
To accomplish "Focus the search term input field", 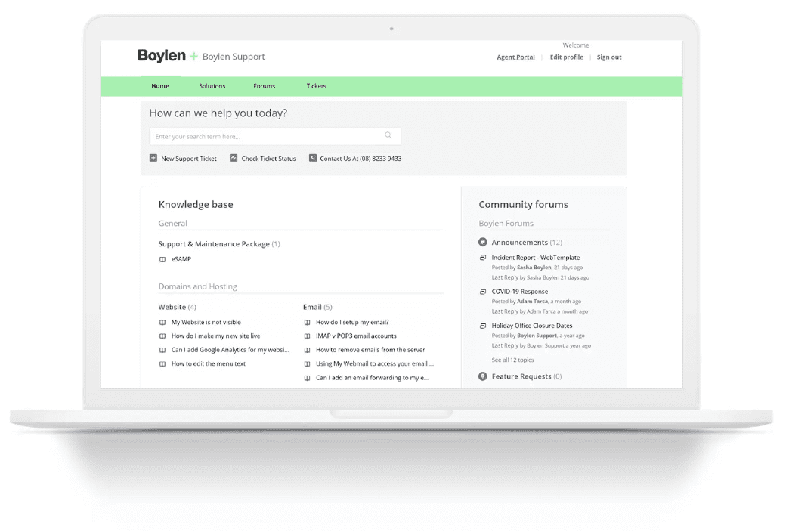I will click(275, 136).
